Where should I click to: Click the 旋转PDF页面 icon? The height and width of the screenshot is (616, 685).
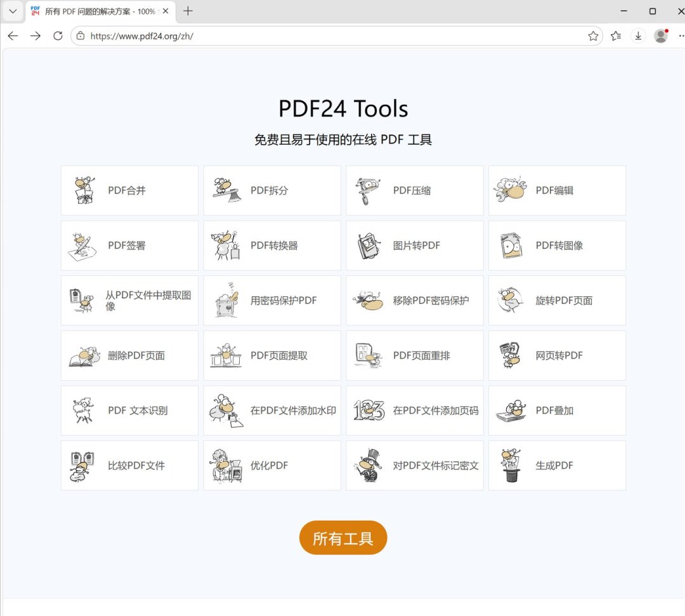pos(510,300)
